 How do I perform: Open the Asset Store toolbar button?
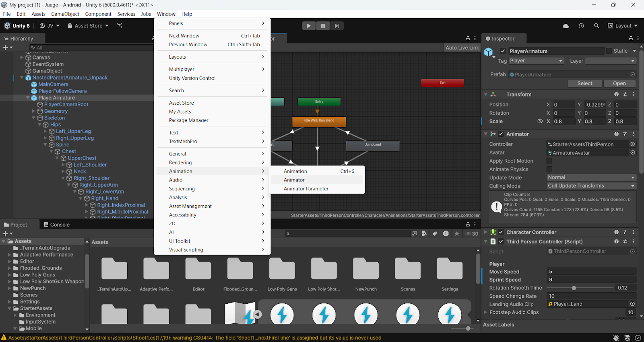point(88,26)
